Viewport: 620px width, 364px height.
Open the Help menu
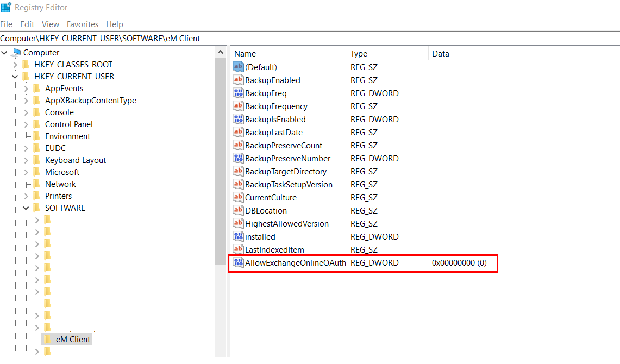click(115, 24)
